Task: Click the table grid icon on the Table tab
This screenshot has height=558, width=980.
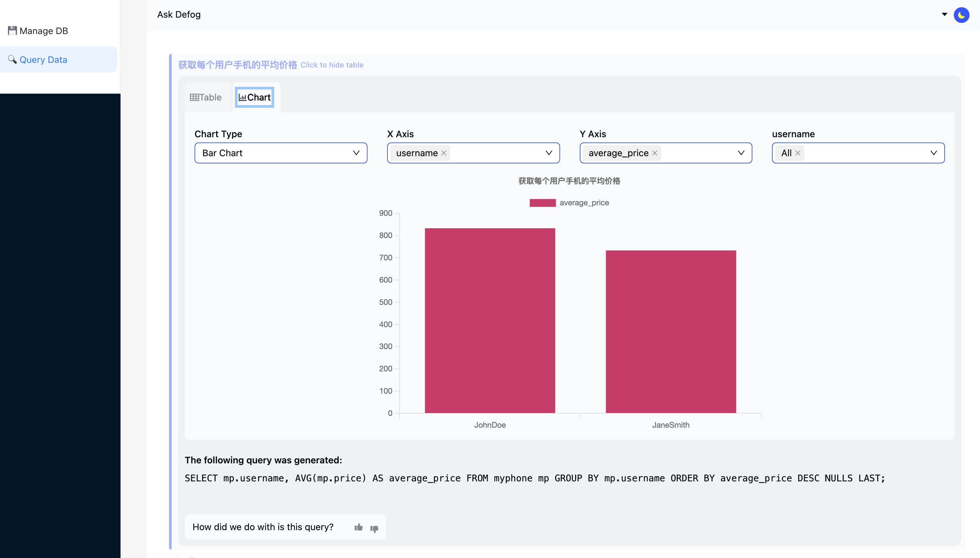Action: point(194,97)
